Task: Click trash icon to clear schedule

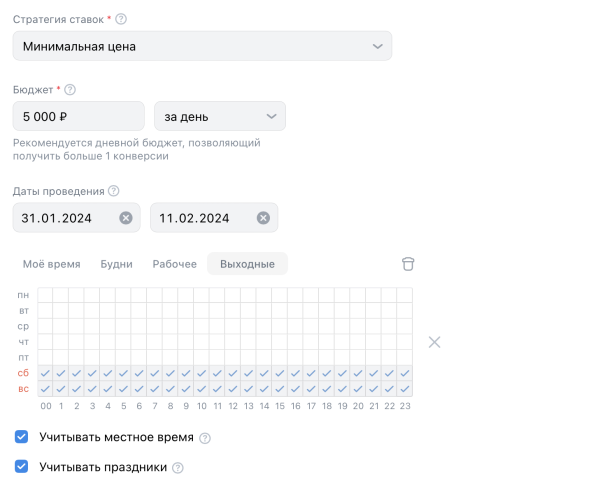Action: (x=408, y=264)
